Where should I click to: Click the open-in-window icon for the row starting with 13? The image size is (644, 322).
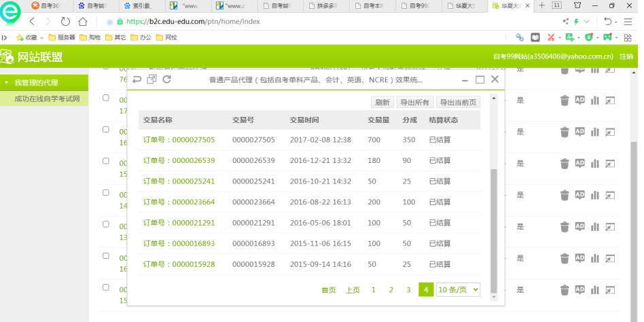pos(610,227)
